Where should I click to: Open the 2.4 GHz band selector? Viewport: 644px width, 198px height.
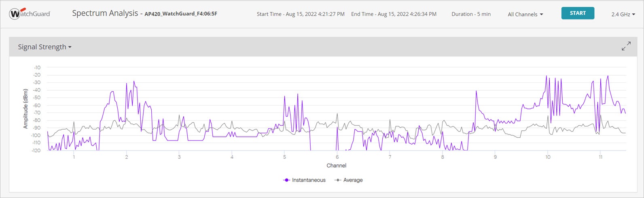[x=623, y=14]
